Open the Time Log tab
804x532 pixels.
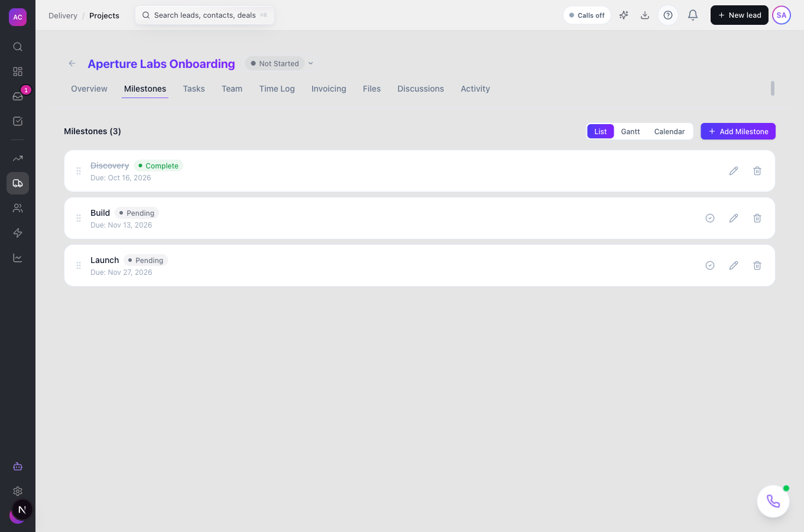tap(277, 89)
